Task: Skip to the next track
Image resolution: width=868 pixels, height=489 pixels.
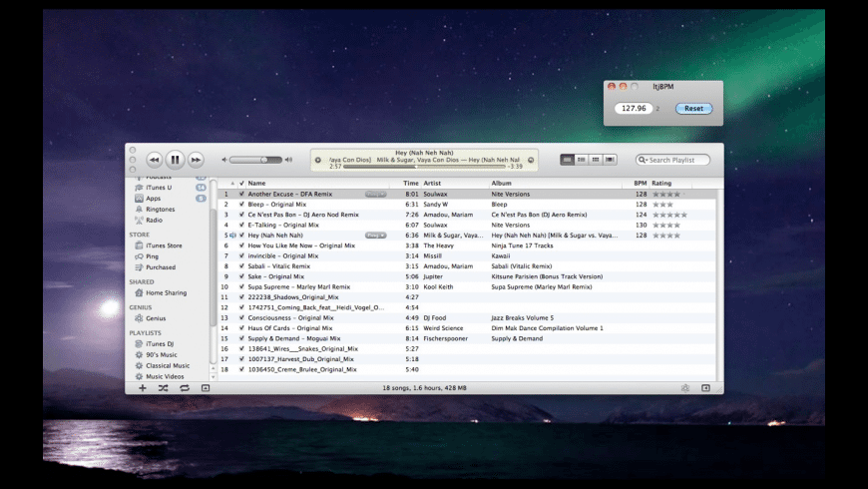Action: (x=197, y=159)
